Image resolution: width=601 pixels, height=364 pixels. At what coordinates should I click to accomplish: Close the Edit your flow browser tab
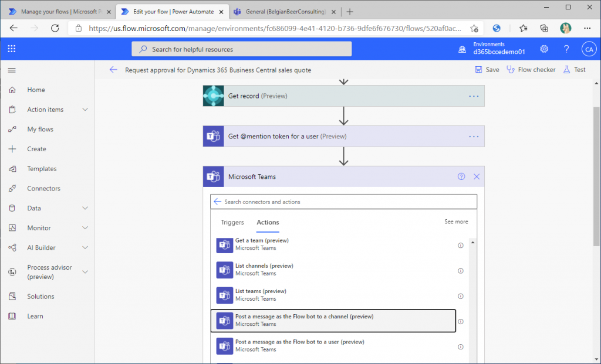(x=221, y=12)
